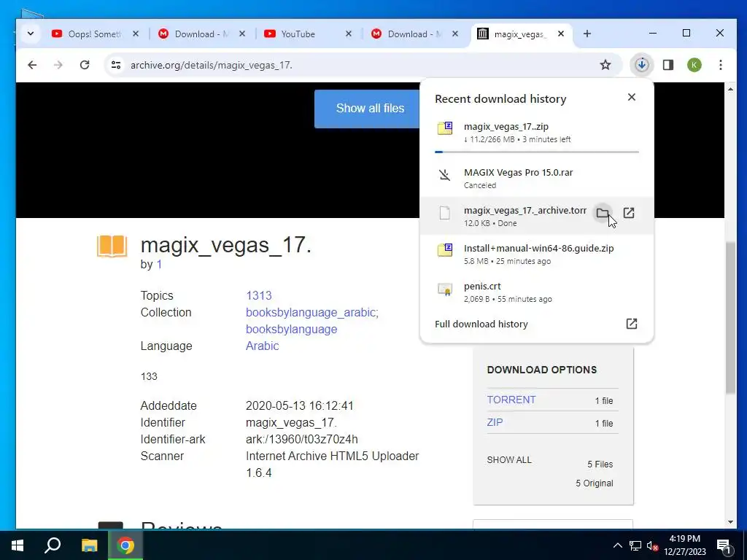Click the page vertical scrollbar thumb

[731, 318]
